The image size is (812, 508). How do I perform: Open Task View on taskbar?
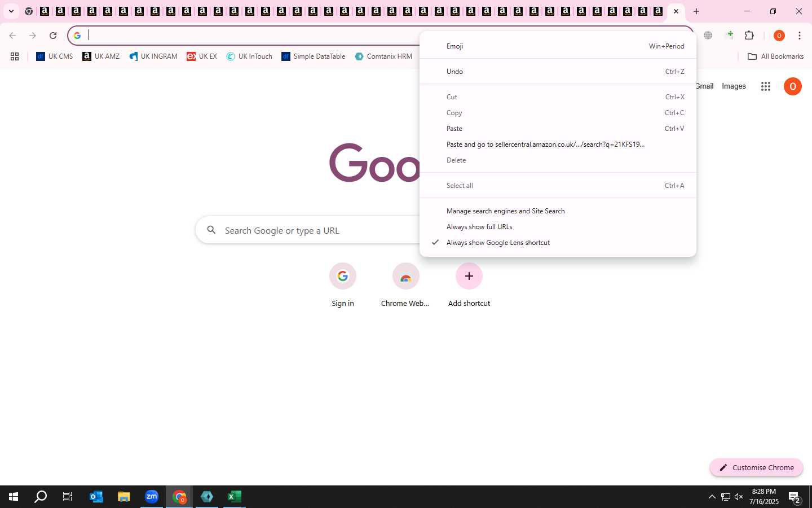68,497
